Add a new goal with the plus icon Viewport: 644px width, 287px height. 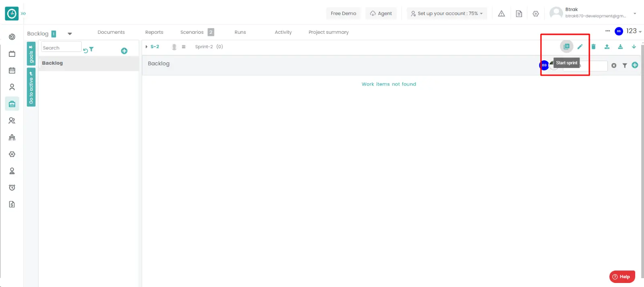(x=124, y=51)
